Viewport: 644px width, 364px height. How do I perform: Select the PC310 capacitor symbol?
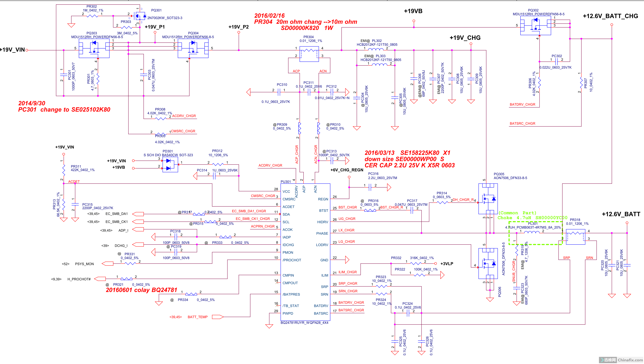tap(279, 92)
